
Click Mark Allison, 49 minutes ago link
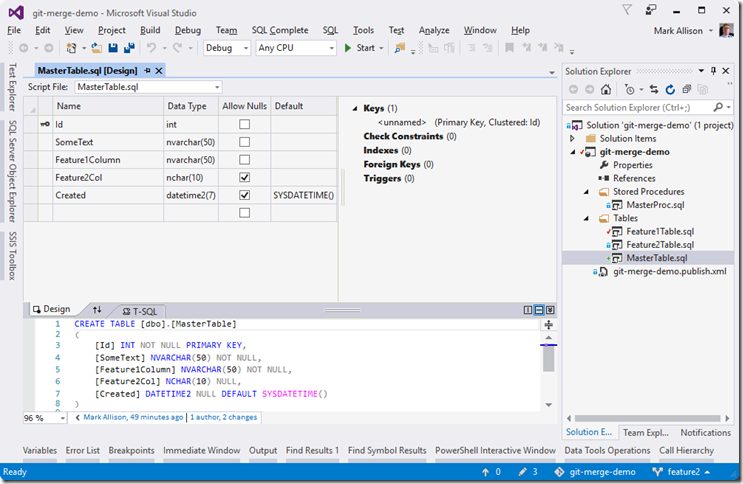pyautogui.click(x=133, y=417)
